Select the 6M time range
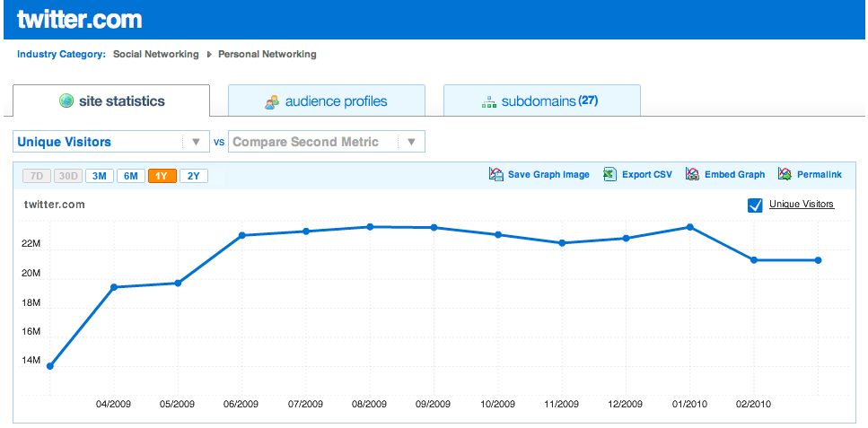The width and height of the screenshot is (868, 428). [x=131, y=177]
